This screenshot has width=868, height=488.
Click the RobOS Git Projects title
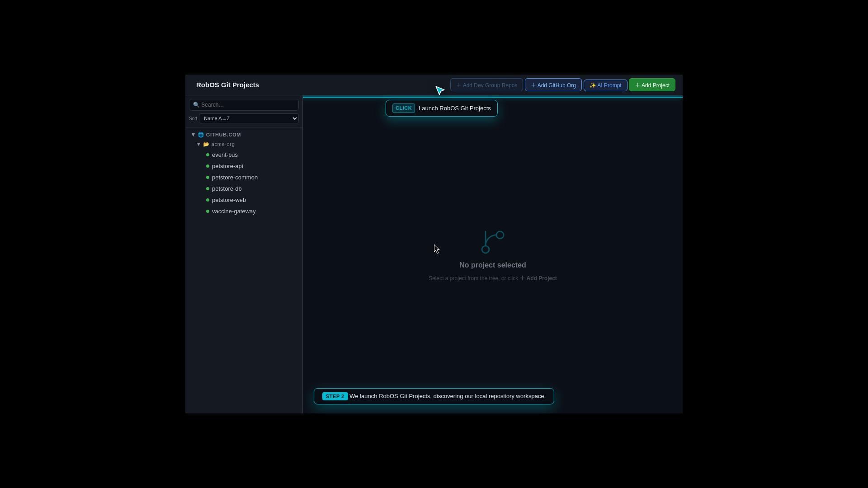pyautogui.click(x=227, y=85)
